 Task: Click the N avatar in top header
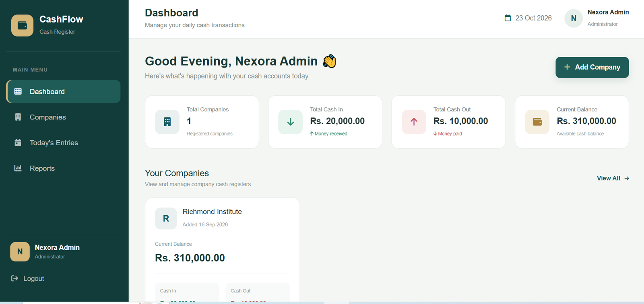[574, 18]
